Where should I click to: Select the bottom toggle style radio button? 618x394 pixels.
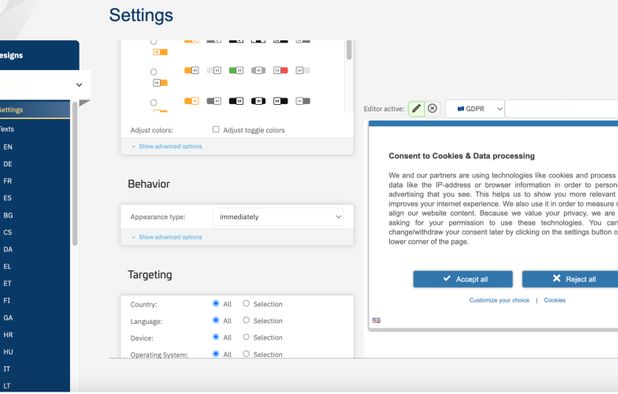tap(154, 102)
